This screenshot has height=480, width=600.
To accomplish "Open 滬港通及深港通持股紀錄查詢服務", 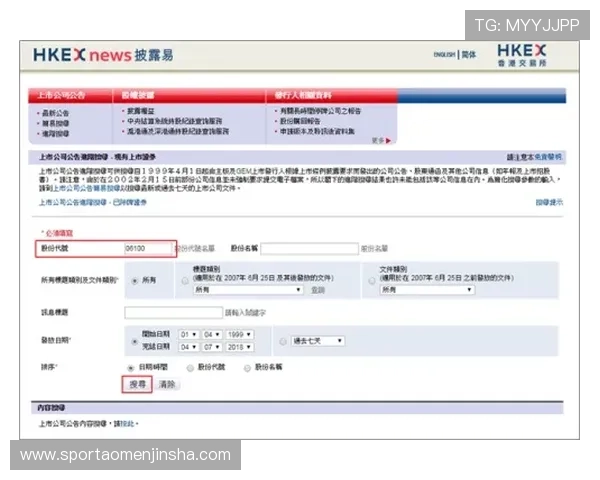I will (x=178, y=131).
